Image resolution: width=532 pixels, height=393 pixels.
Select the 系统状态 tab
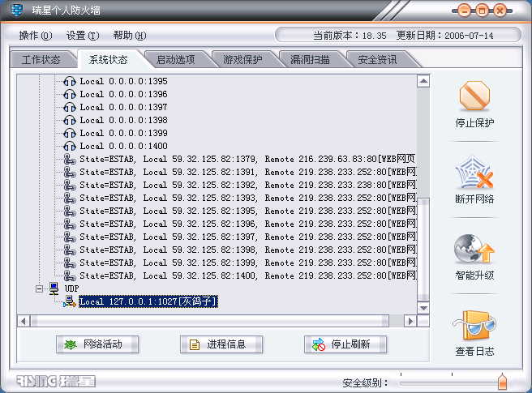point(108,60)
